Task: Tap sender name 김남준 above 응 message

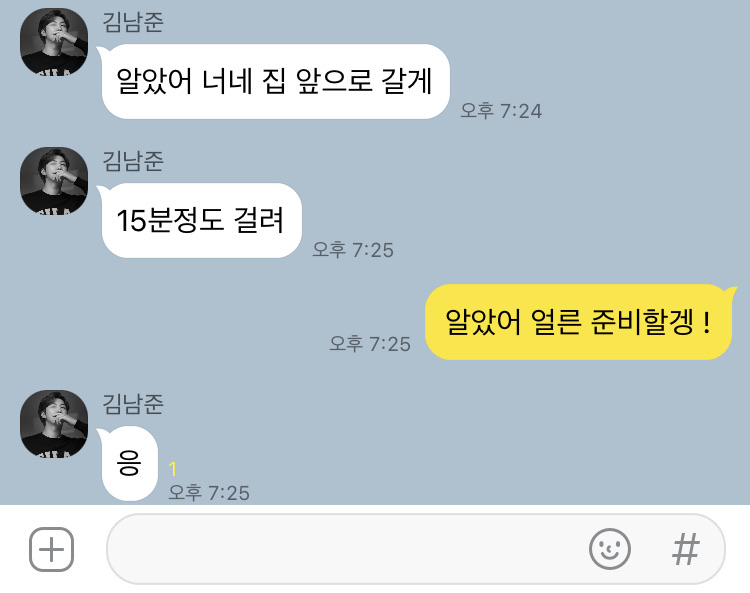Action: tap(133, 404)
